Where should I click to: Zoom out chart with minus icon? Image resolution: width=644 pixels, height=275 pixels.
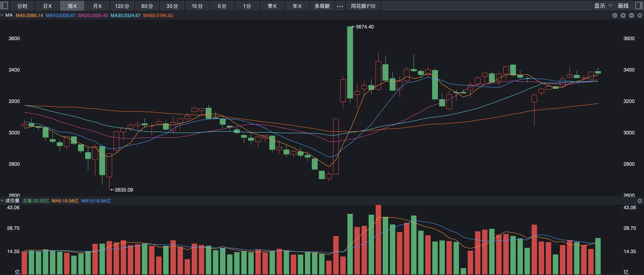(631, 15)
